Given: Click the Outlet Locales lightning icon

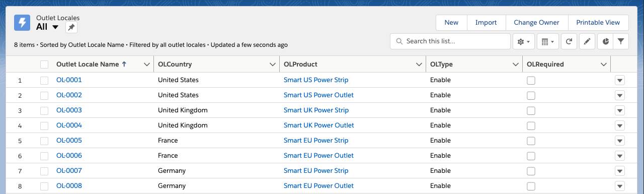Looking at the screenshot, I should click(22, 23).
